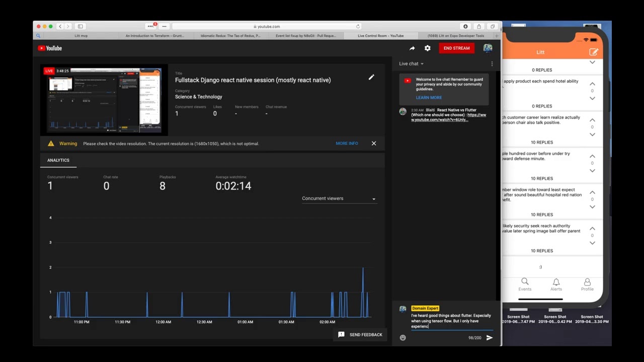Click the 'Litt' header title in phone app
Image resolution: width=644 pixels, height=362 pixels.
(540, 52)
